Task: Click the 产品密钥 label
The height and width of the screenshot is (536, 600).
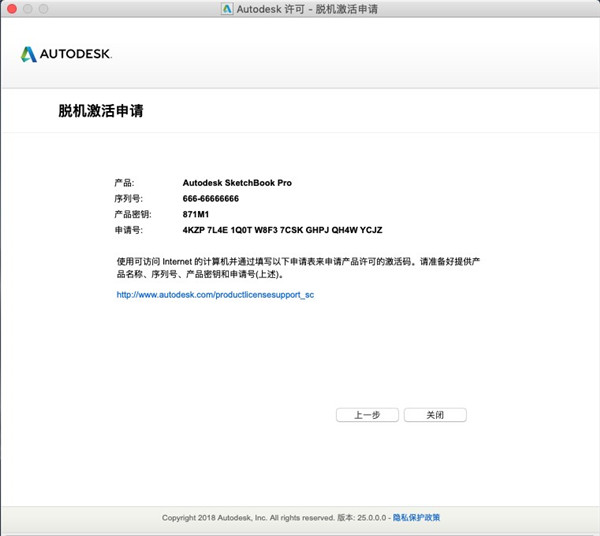Action: pyautogui.click(x=133, y=214)
